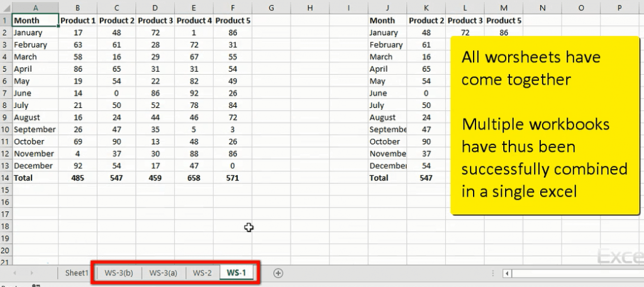
Task: Select column G header
Action: pos(271,8)
